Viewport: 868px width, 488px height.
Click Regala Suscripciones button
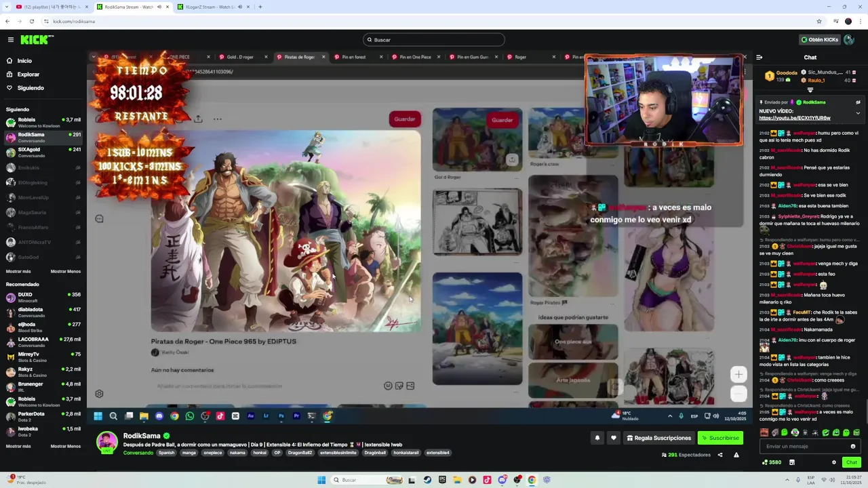coord(658,438)
